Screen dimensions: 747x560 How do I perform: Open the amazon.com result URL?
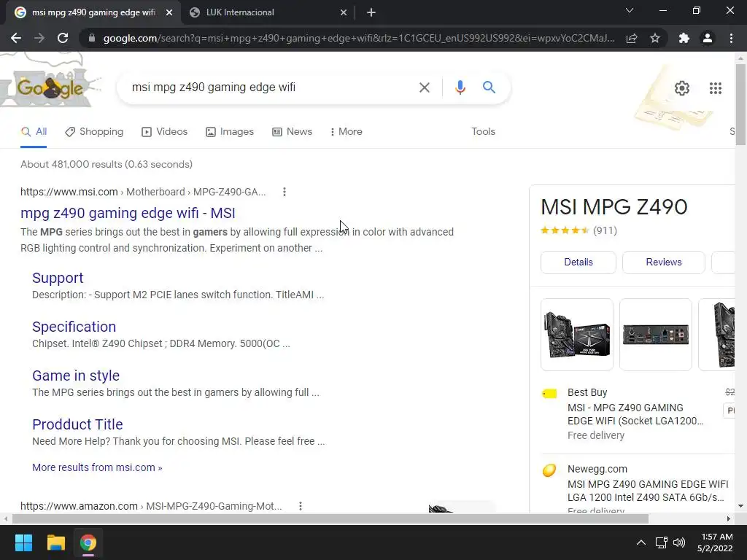point(151,506)
